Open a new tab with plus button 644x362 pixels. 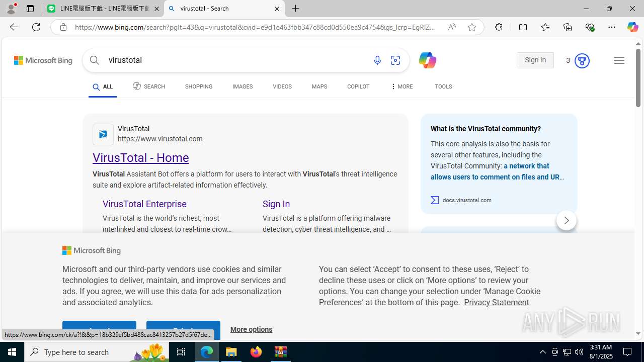[x=296, y=9]
